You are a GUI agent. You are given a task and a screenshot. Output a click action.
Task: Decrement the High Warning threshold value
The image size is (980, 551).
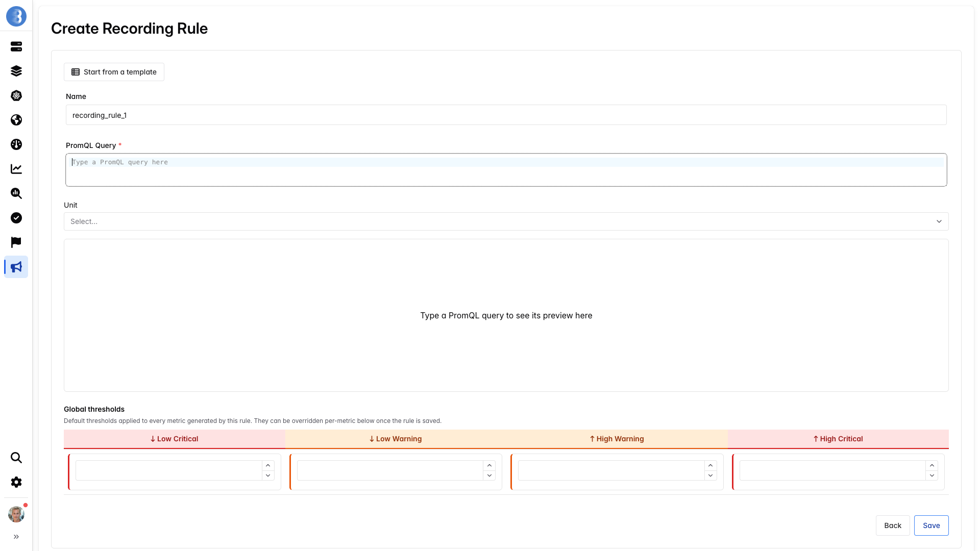pos(710,475)
